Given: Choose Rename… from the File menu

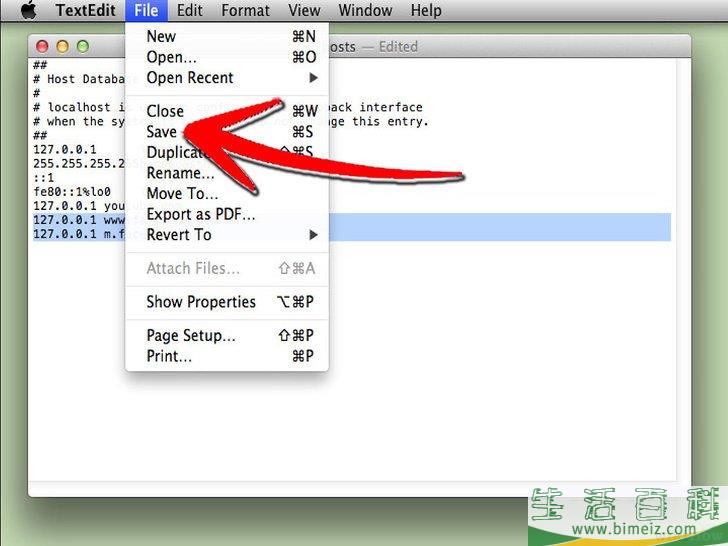Looking at the screenshot, I should click(227, 173).
